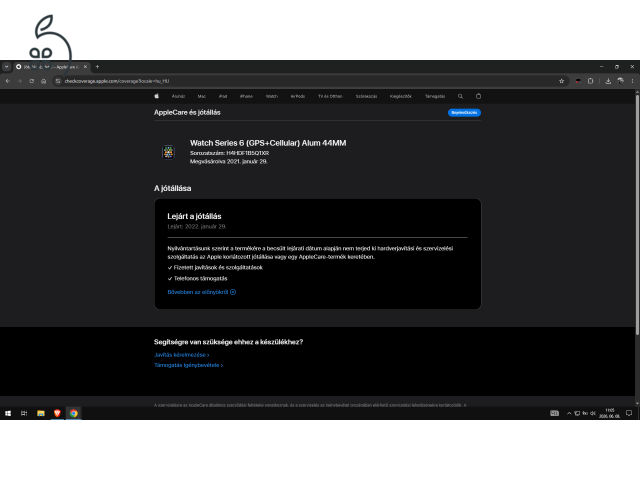Click the Apple Watch product thumbnail

click(168, 152)
